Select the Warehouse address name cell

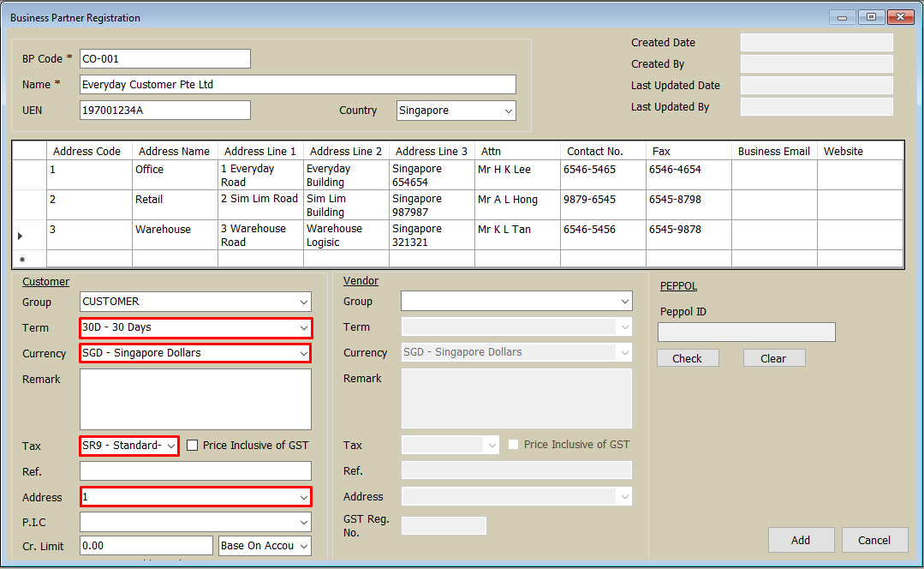tap(175, 236)
